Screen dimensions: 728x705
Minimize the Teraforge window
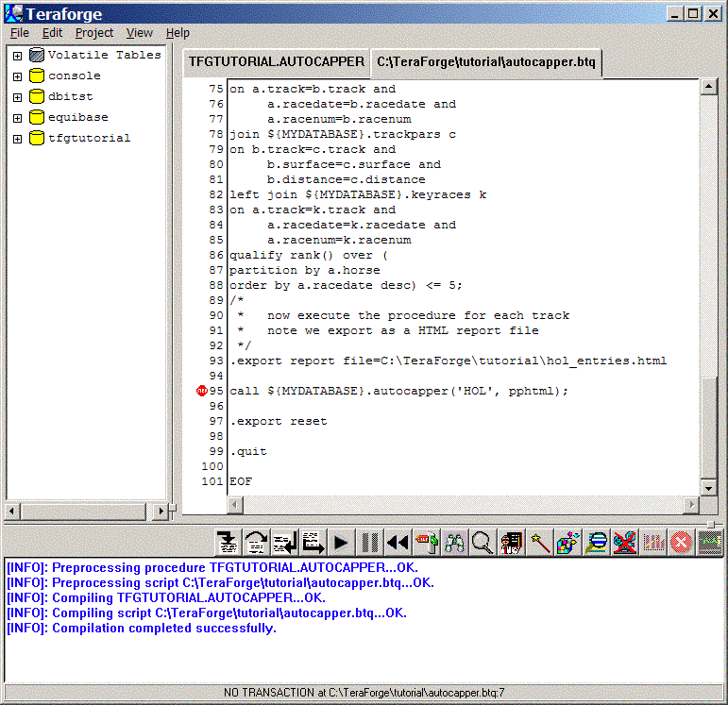coord(675,14)
